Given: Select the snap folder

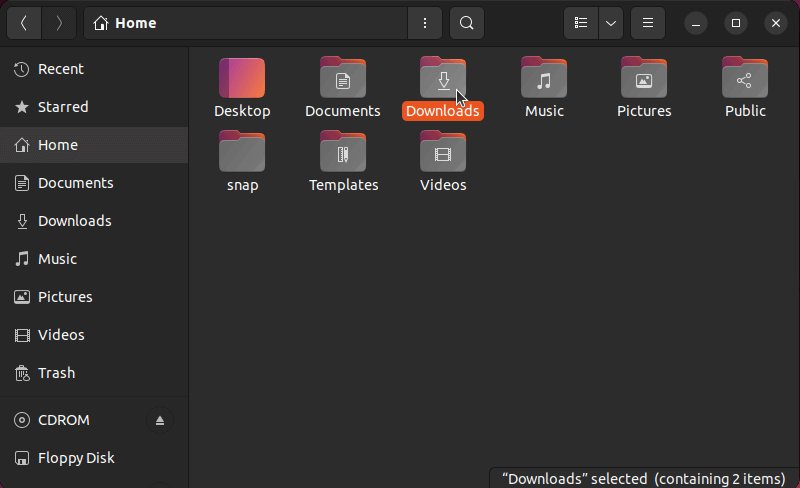Looking at the screenshot, I should click(x=242, y=152).
